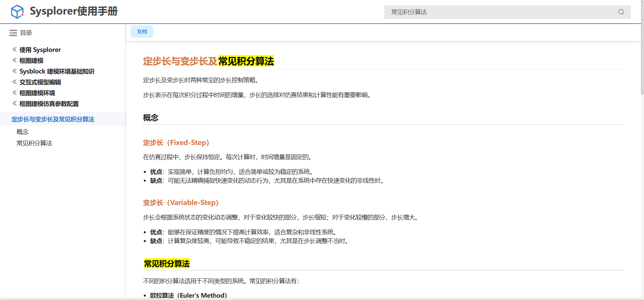
Task: Click the Sysplorer使用手册 title text
Action: click(74, 11)
